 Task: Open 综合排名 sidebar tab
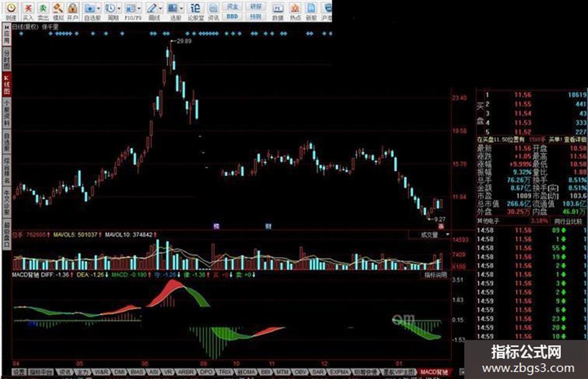coord(7,171)
